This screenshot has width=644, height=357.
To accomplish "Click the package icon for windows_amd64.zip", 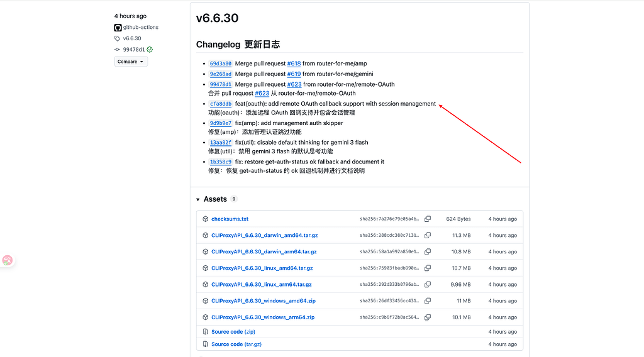I will (x=206, y=301).
